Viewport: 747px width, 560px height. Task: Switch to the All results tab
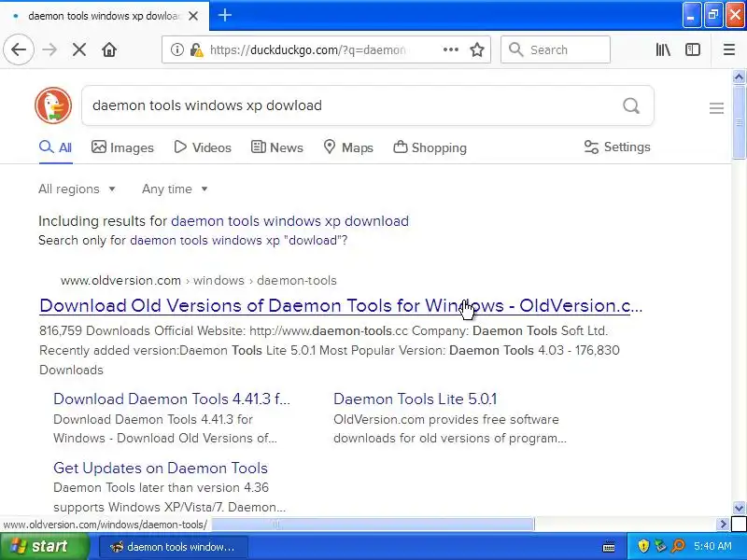pos(56,147)
